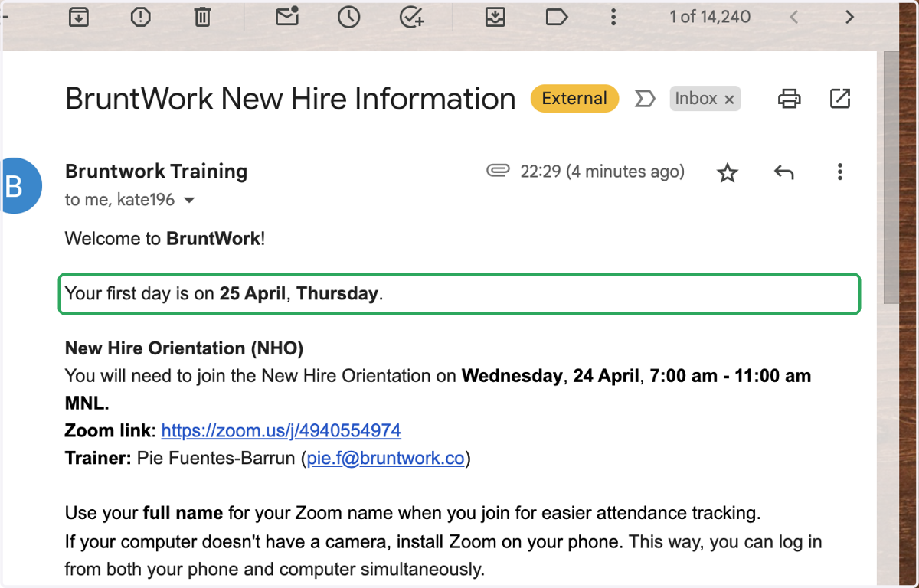The width and height of the screenshot is (919, 588).
Task: Delete the email with the trash icon
Action: 202,17
